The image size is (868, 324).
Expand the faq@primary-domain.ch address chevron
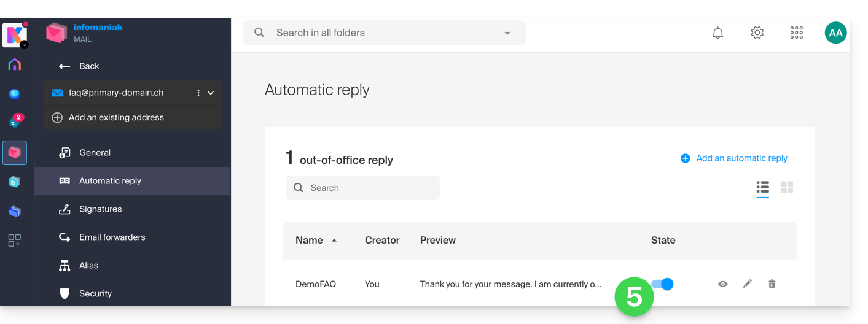coord(211,93)
